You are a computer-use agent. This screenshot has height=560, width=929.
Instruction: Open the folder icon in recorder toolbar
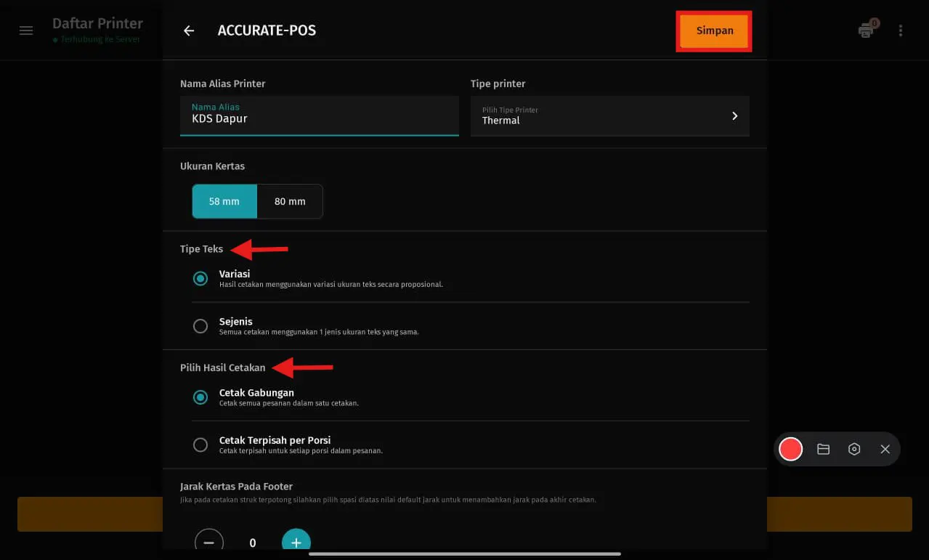823,449
